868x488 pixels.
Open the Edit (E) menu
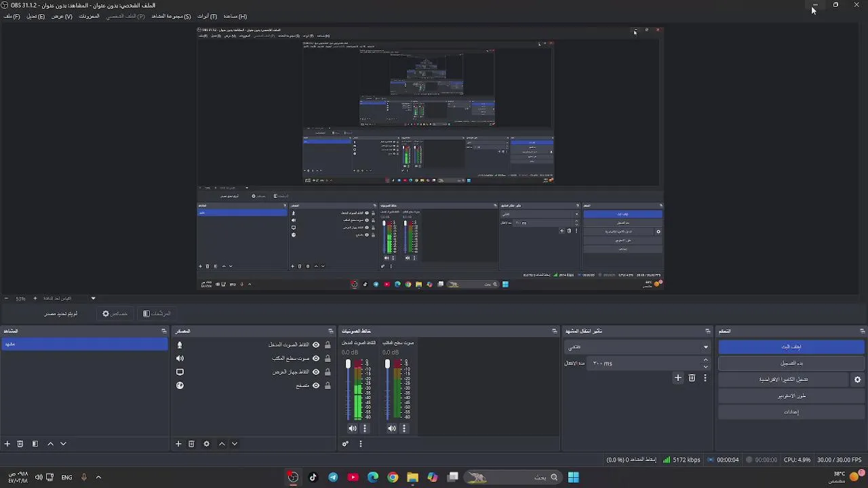click(36, 16)
